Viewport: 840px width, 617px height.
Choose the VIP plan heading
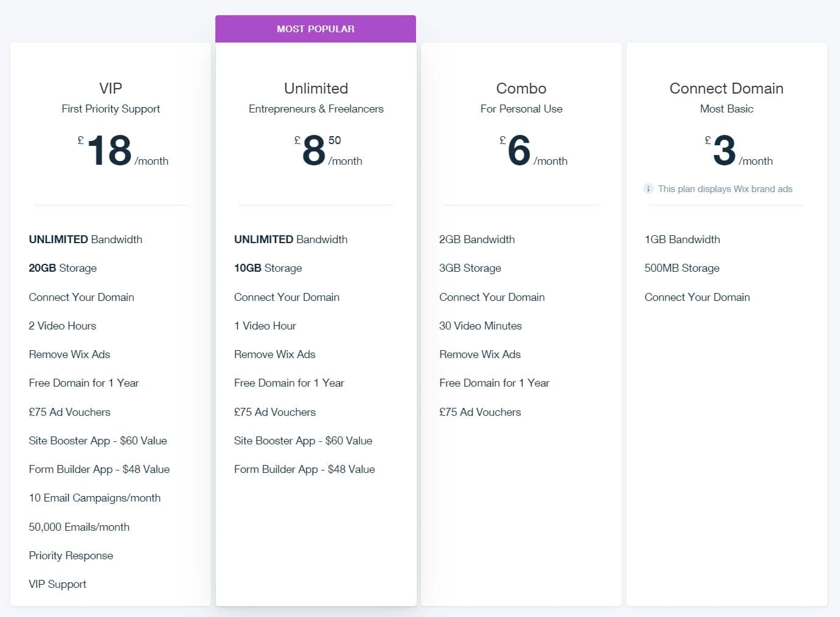(111, 89)
